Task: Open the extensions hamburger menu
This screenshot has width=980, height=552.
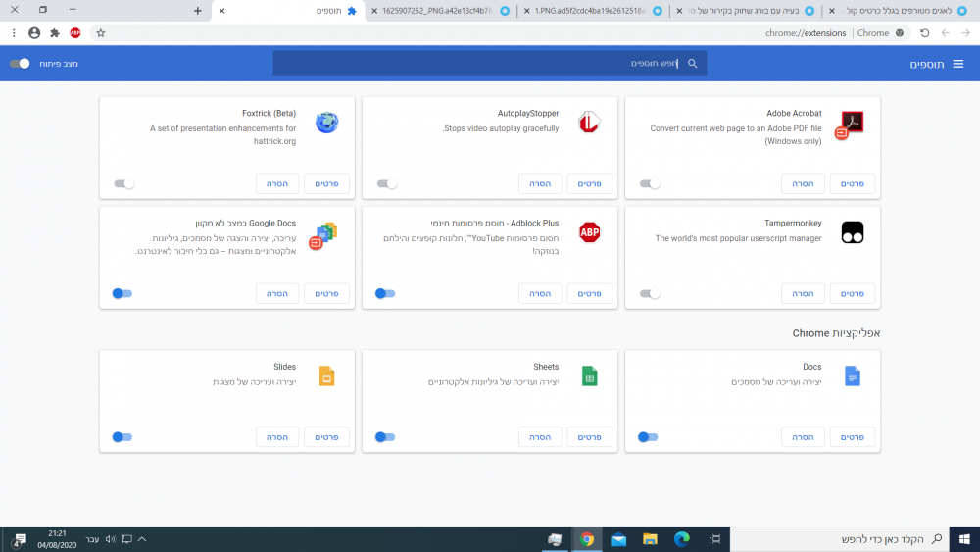Action: (x=958, y=64)
